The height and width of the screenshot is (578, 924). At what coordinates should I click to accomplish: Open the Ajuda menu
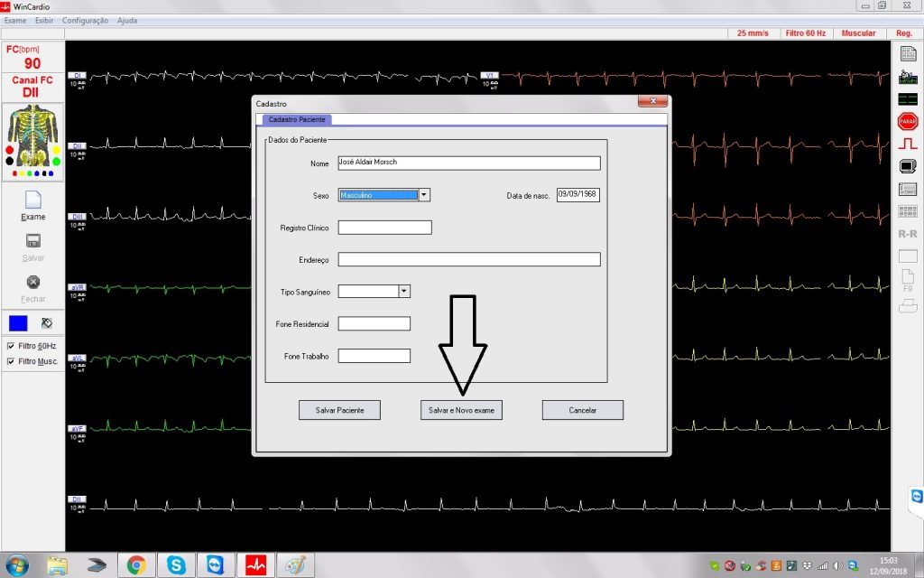click(127, 21)
